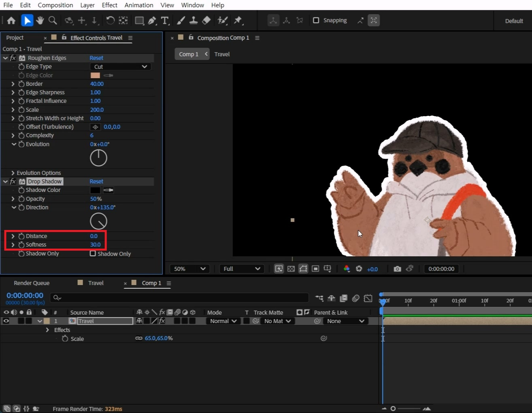Collapse the Roughen Edges effect

(x=5, y=58)
